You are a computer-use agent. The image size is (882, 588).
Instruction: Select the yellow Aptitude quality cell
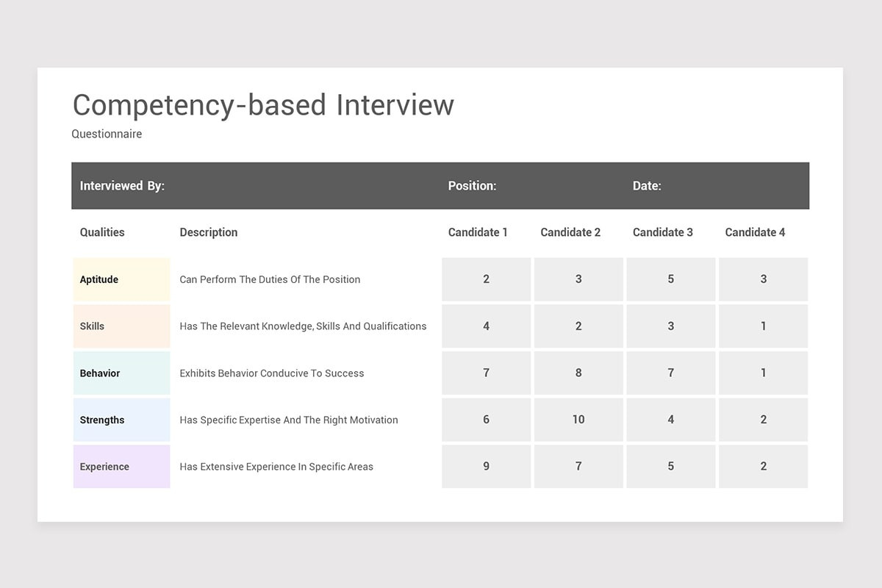click(x=121, y=279)
